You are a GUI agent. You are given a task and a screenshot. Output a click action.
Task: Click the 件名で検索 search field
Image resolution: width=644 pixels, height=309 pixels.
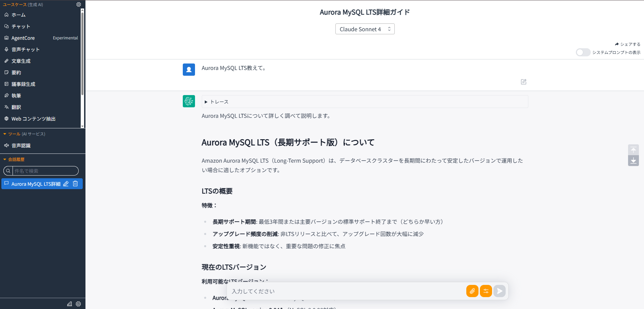coord(45,171)
